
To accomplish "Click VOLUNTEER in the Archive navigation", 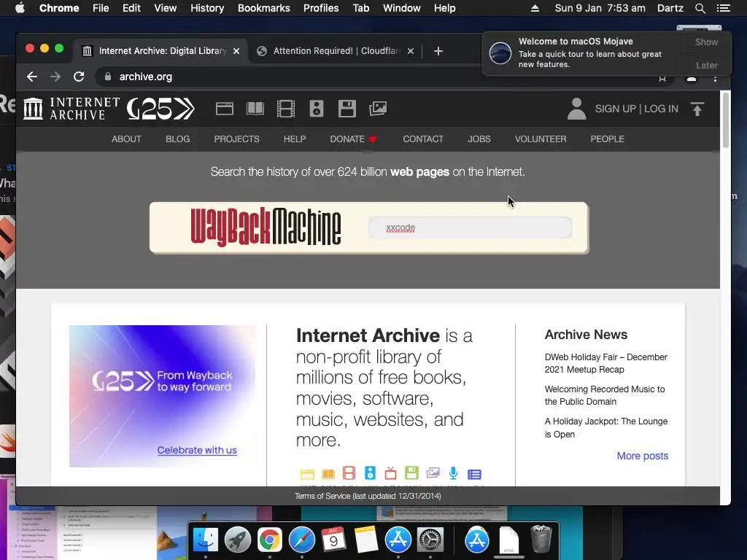I will click(541, 139).
